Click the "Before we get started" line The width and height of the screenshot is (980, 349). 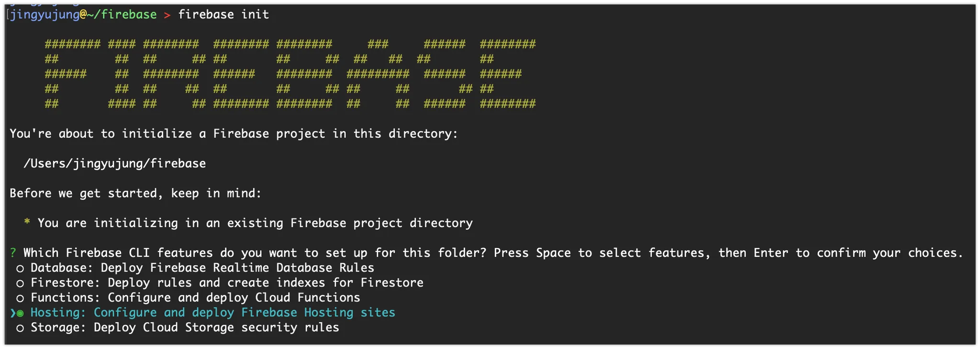tap(135, 193)
